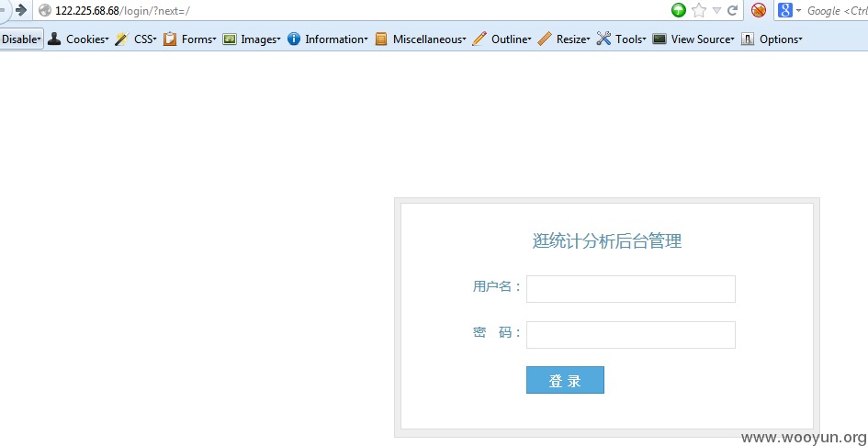
Task: Open the Outline toolbar menu
Action: point(512,39)
